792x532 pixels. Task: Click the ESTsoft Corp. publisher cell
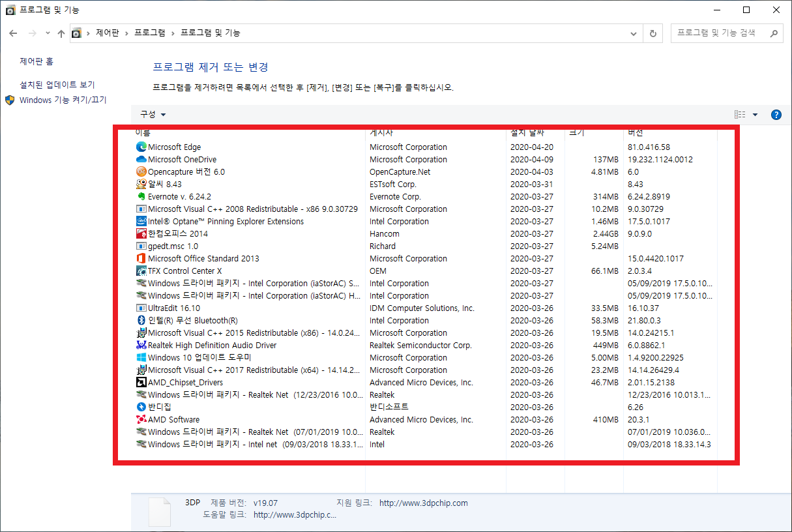(393, 185)
